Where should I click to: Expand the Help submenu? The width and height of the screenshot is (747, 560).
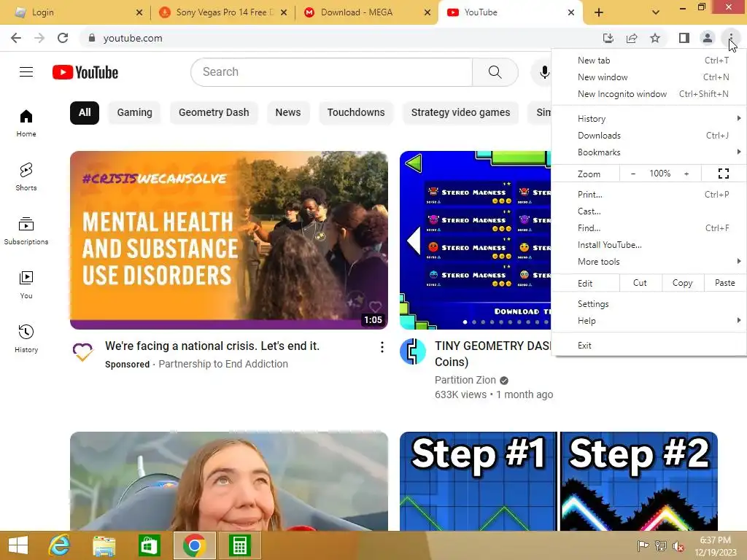click(649, 321)
